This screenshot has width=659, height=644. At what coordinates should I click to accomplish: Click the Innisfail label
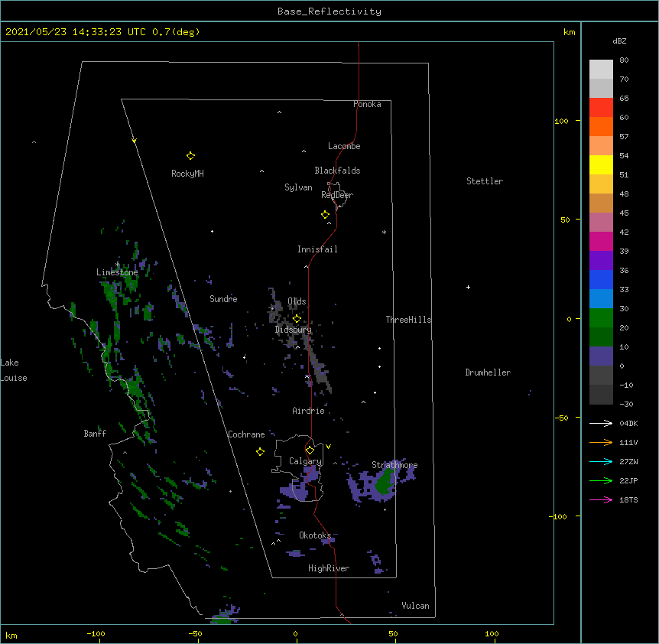tap(317, 249)
